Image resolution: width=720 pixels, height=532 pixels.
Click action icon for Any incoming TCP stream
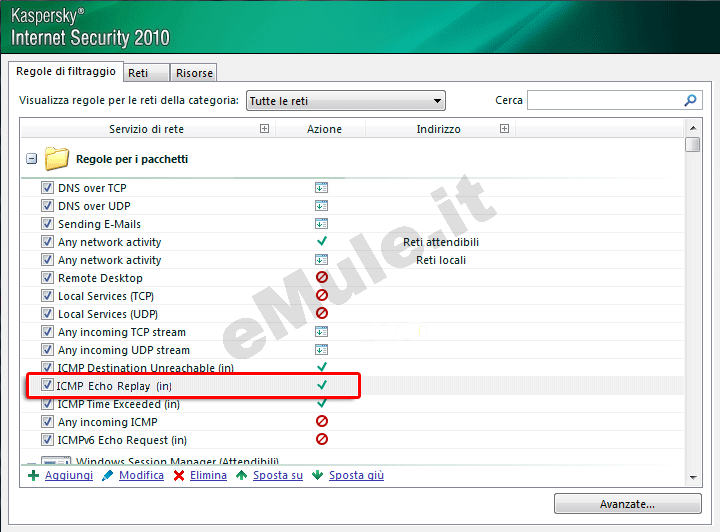point(321,331)
